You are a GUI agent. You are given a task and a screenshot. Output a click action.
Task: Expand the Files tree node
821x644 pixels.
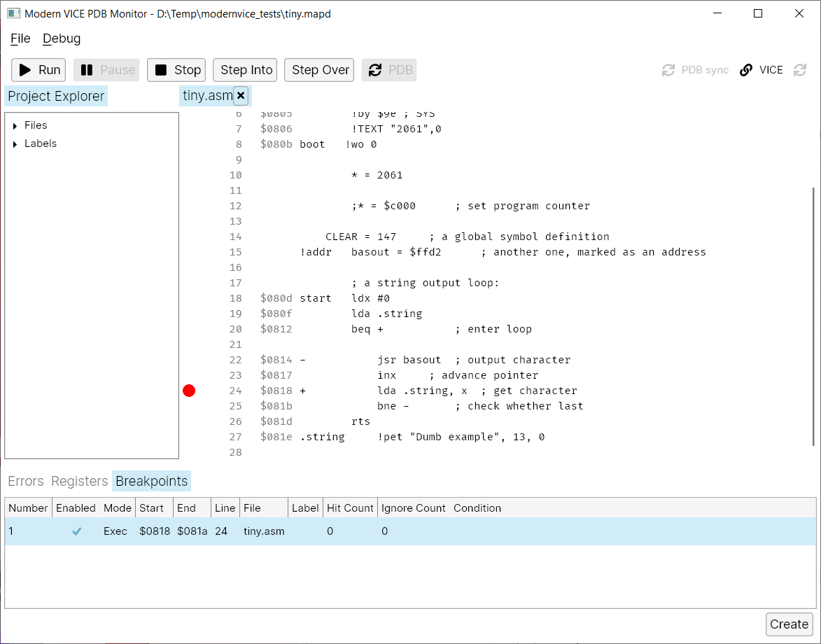(15, 126)
